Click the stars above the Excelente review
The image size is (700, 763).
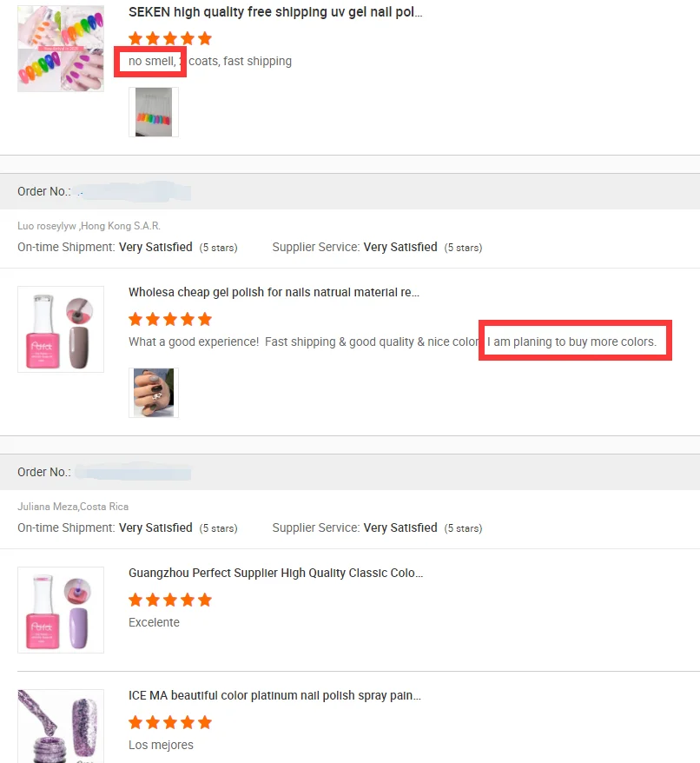(170, 600)
